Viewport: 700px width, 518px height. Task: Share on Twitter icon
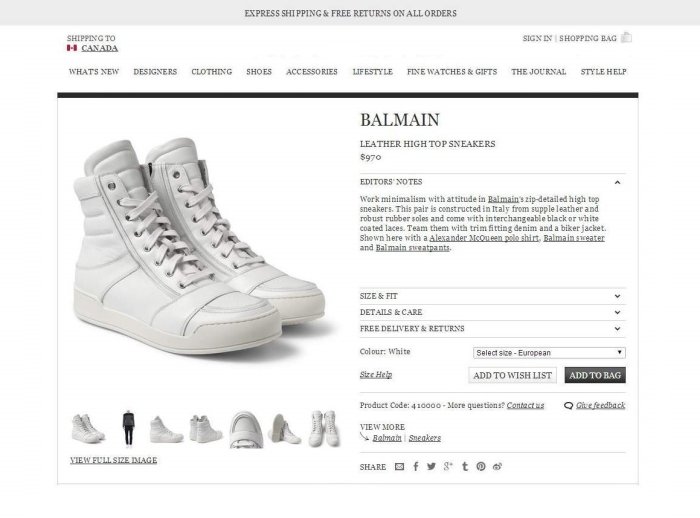[x=432, y=466]
